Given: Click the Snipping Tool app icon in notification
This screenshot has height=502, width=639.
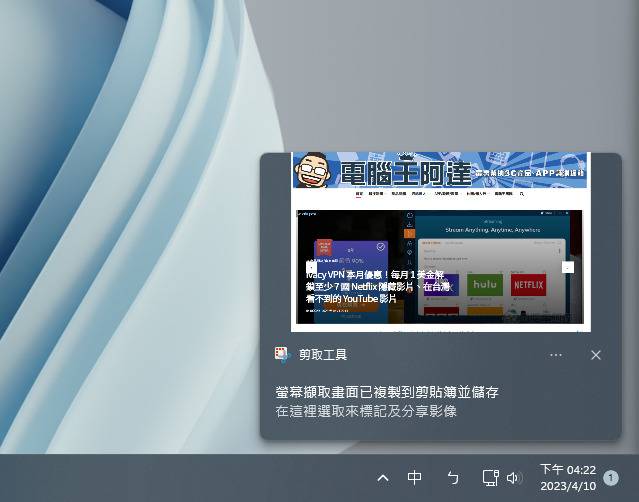Looking at the screenshot, I should (x=283, y=355).
